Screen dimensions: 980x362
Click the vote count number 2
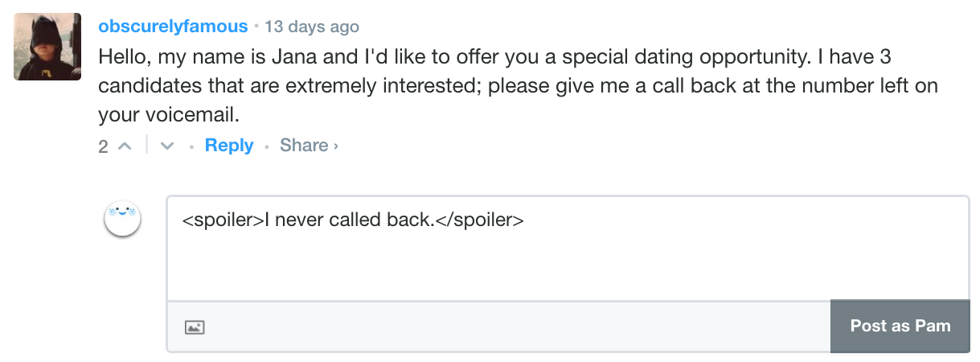click(103, 146)
